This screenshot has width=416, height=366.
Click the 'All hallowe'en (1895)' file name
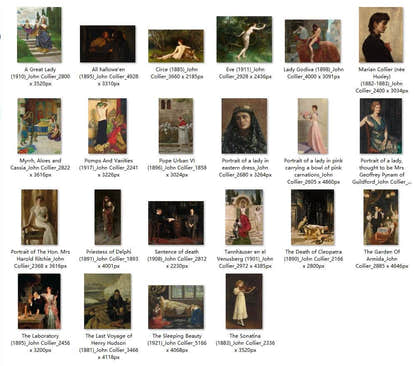click(x=109, y=76)
